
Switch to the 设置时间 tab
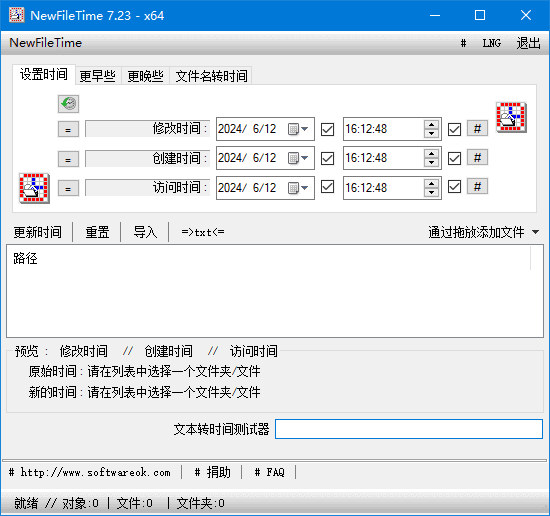[44, 74]
